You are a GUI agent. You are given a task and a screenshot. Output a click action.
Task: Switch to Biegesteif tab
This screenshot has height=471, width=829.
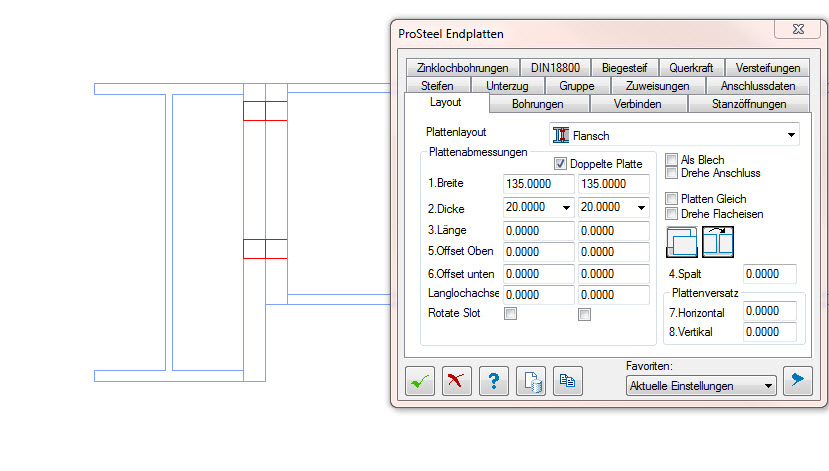pos(624,68)
